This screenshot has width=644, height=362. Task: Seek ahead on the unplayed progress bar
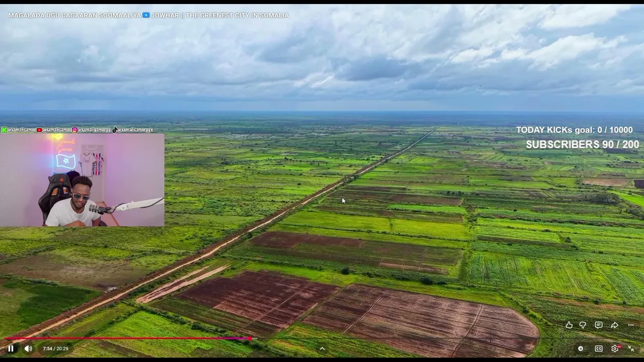tap(445, 338)
